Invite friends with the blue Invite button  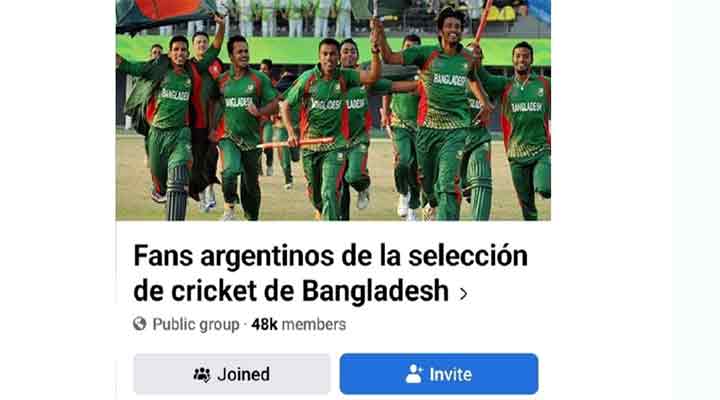click(x=439, y=374)
